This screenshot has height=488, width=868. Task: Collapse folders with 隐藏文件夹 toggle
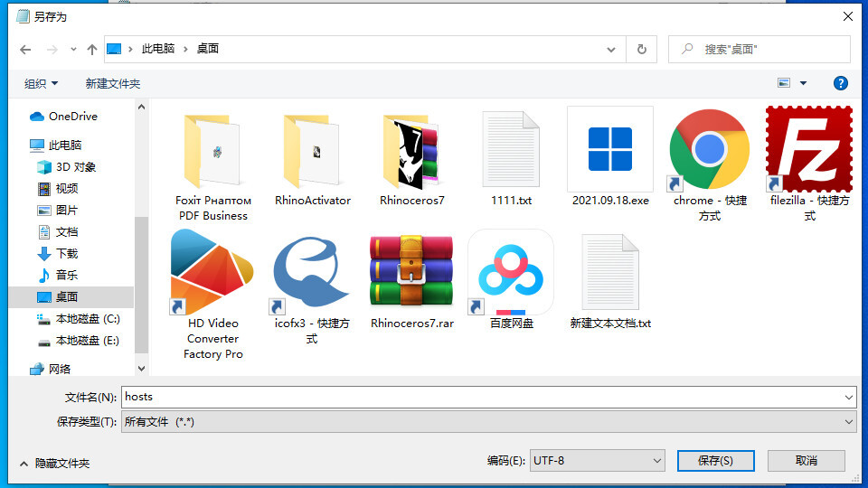pos(53,463)
